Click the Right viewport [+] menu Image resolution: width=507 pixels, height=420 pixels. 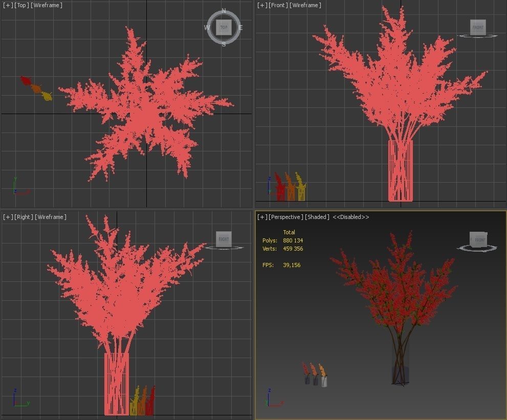click(x=8, y=217)
